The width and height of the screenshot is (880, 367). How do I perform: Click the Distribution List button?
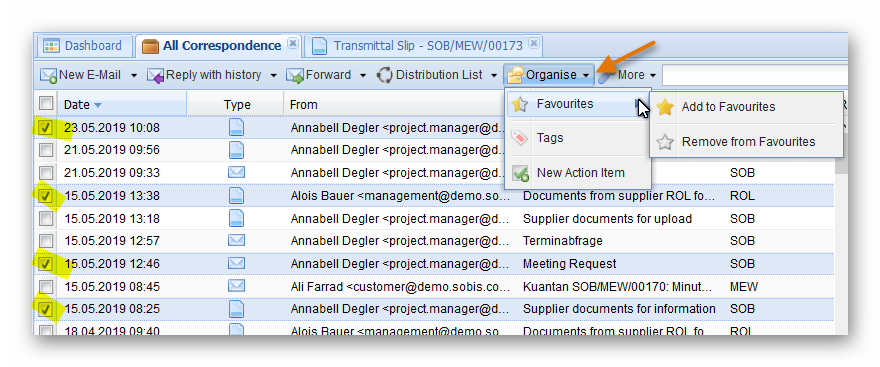[430, 75]
